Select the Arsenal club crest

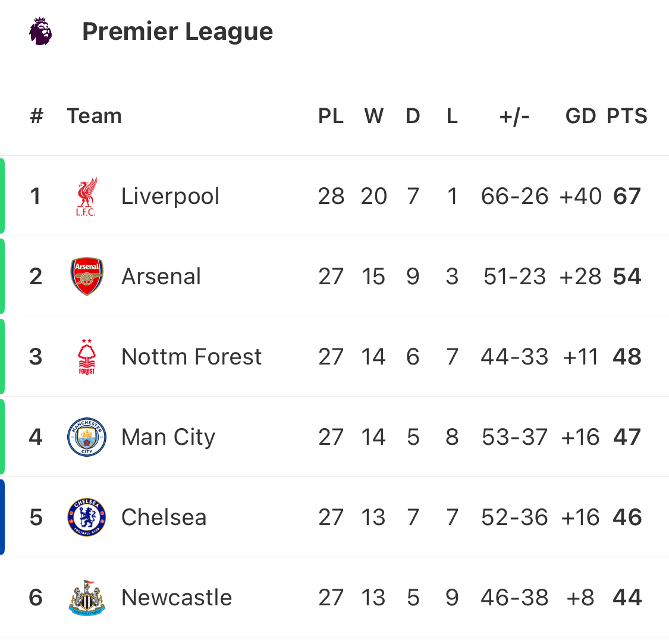(87, 276)
